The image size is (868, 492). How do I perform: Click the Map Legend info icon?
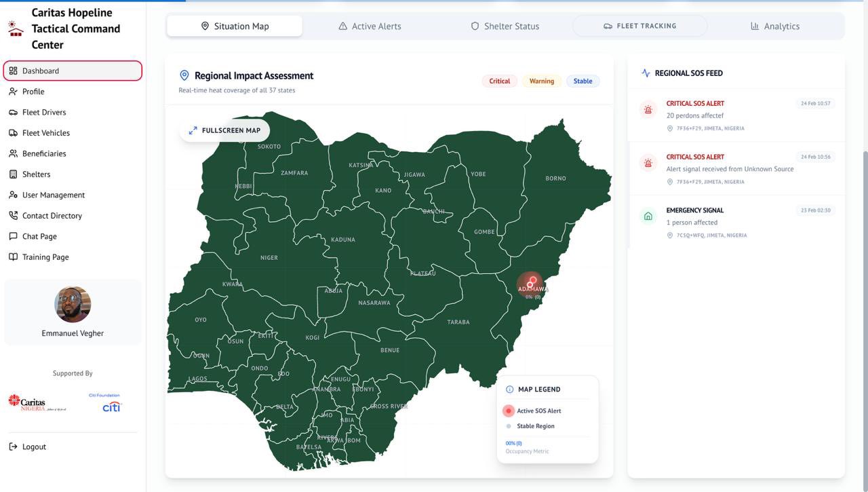pyautogui.click(x=509, y=390)
